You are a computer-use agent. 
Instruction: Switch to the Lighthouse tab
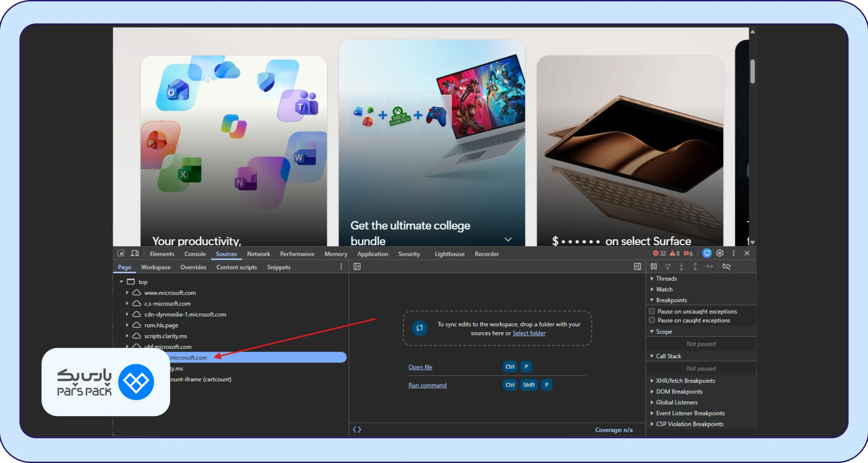pyautogui.click(x=450, y=254)
